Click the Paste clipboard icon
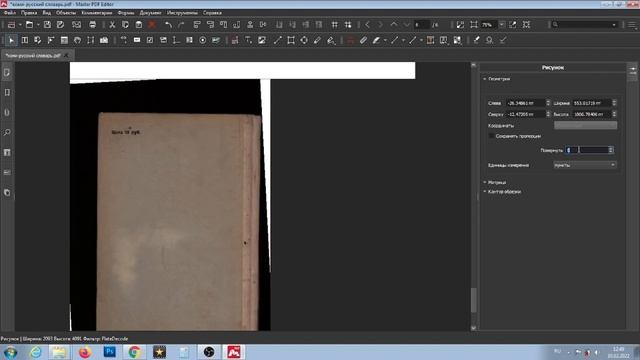 (139, 25)
